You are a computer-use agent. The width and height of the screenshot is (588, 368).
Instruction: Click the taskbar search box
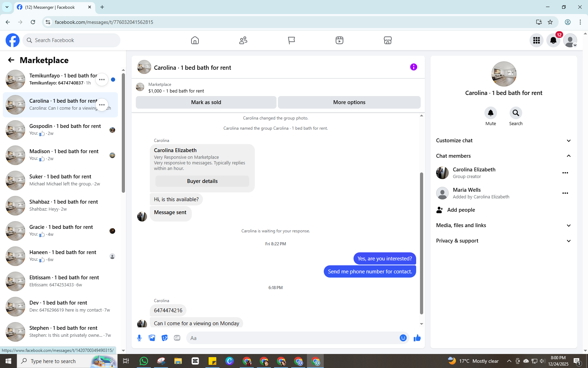67,361
